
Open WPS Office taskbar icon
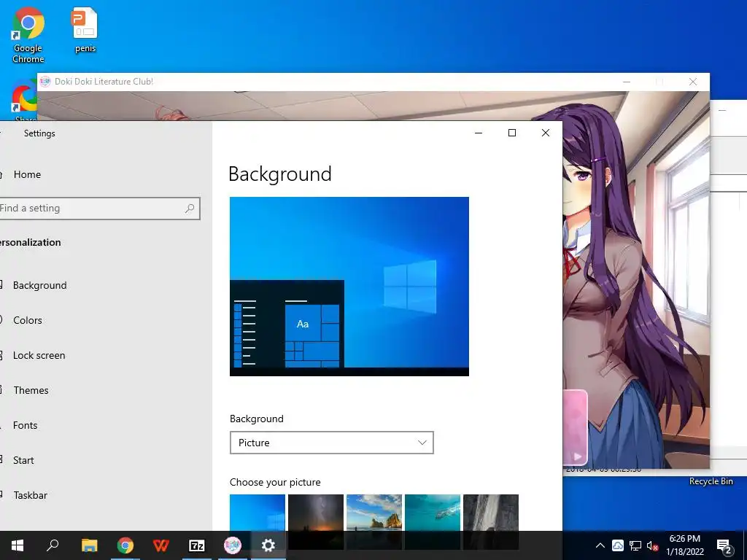pyautogui.click(x=161, y=545)
